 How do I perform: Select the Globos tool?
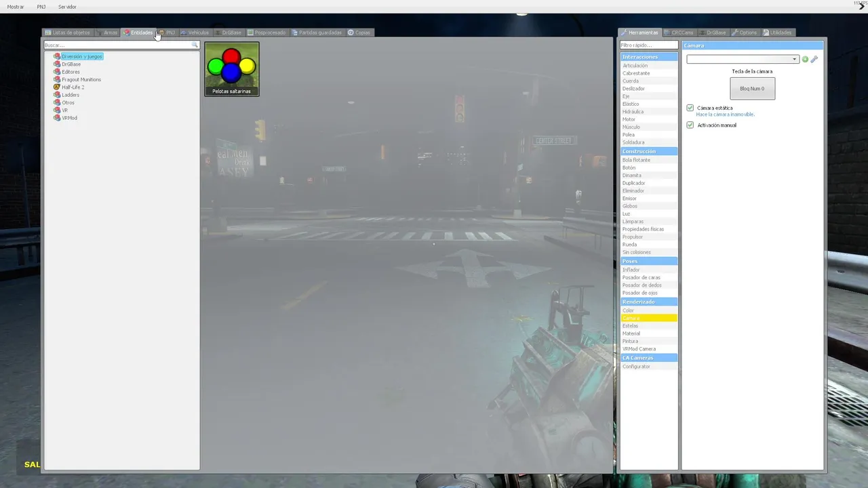coord(649,206)
